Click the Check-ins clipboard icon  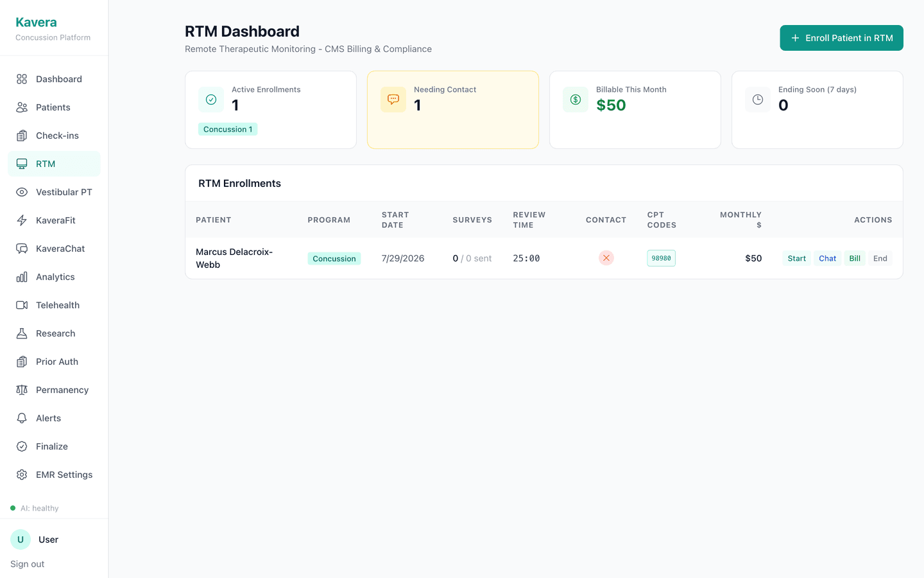tap(22, 136)
